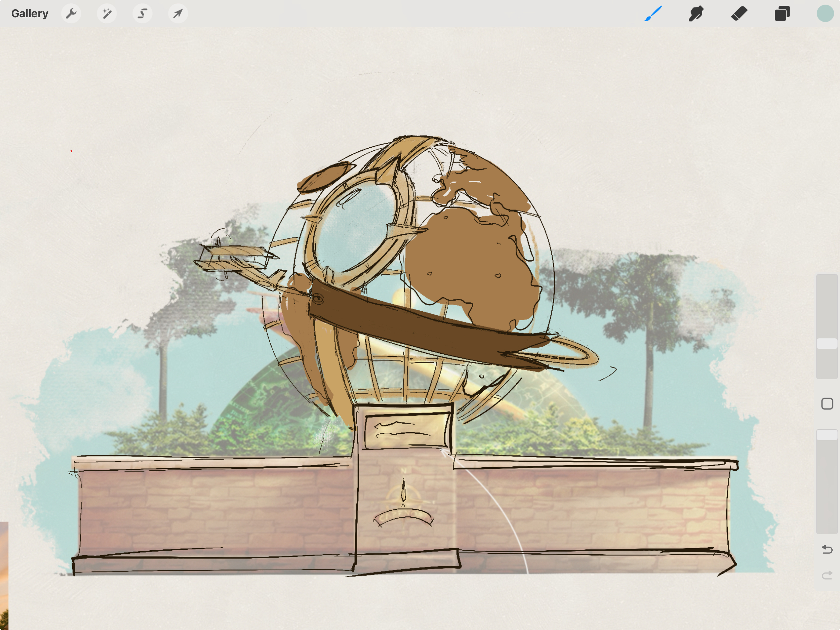Image resolution: width=840 pixels, height=630 pixels.
Task: Select the Brush tool
Action: coord(653,14)
